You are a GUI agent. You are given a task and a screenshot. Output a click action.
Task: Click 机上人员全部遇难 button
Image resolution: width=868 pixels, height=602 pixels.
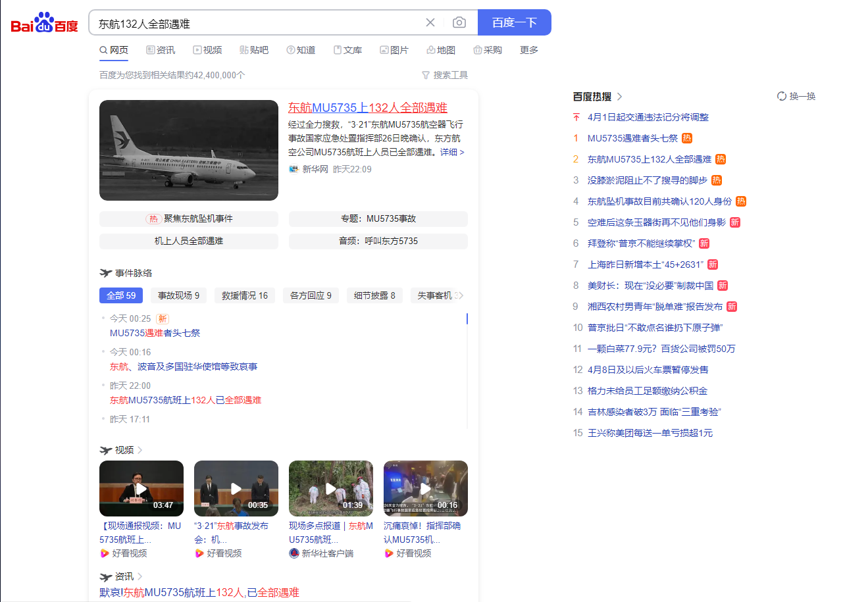tap(189, 241)
